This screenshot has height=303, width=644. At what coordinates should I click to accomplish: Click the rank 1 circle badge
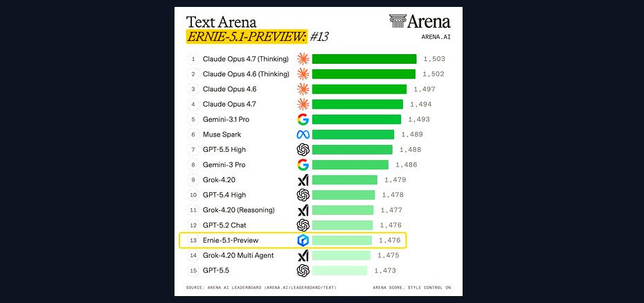193,59
